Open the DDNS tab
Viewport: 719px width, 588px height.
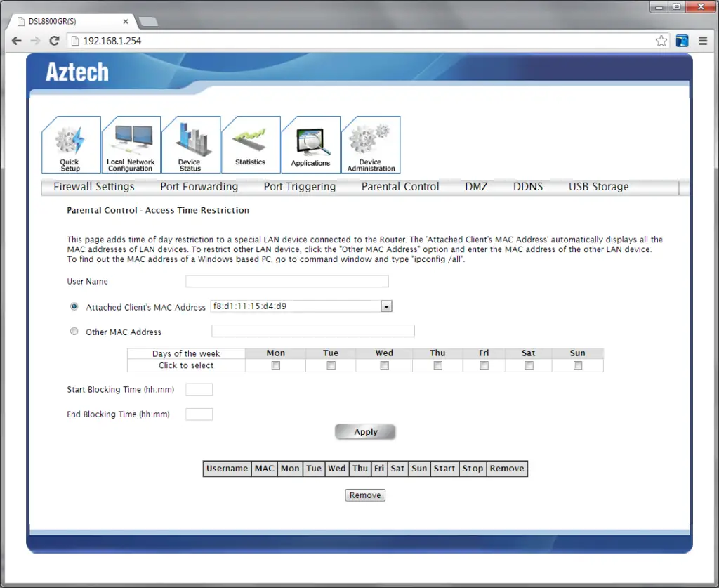[528, 187]
